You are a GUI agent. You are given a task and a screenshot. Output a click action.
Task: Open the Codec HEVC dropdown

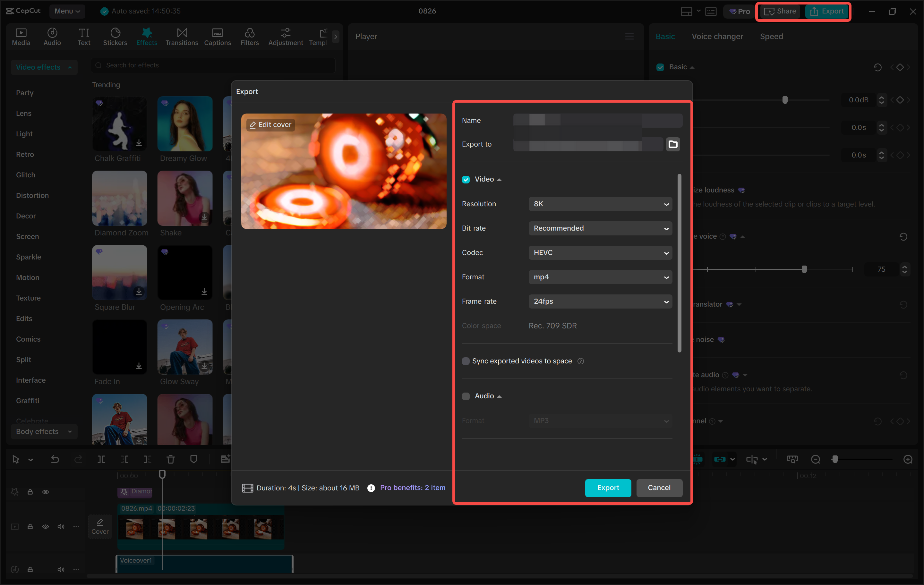[x=600, y=253]
